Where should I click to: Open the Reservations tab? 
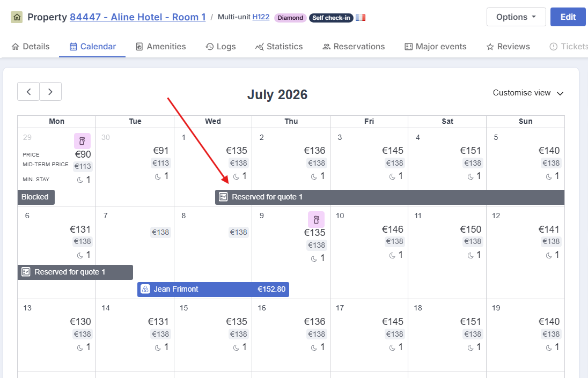point(354,47)
